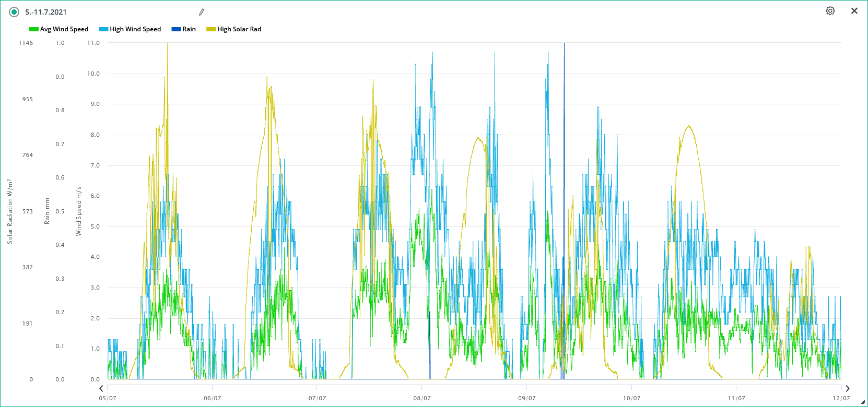Screen dimensions: 868x407
Task: Click the 05/07 date label on x-axis
Action: [x=108, y=398]
